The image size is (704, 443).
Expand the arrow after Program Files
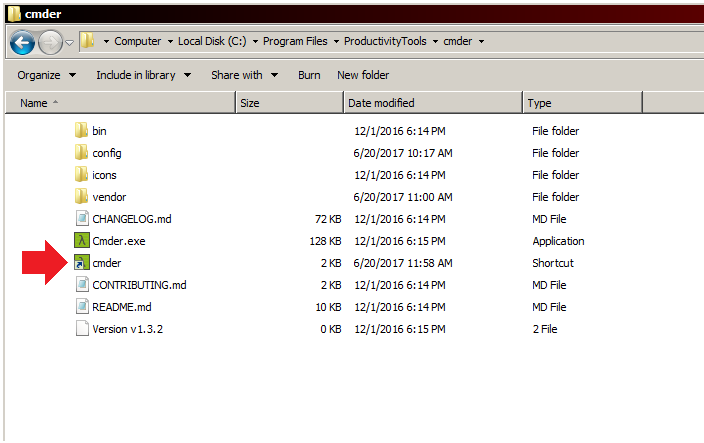(x=336, y=41)
